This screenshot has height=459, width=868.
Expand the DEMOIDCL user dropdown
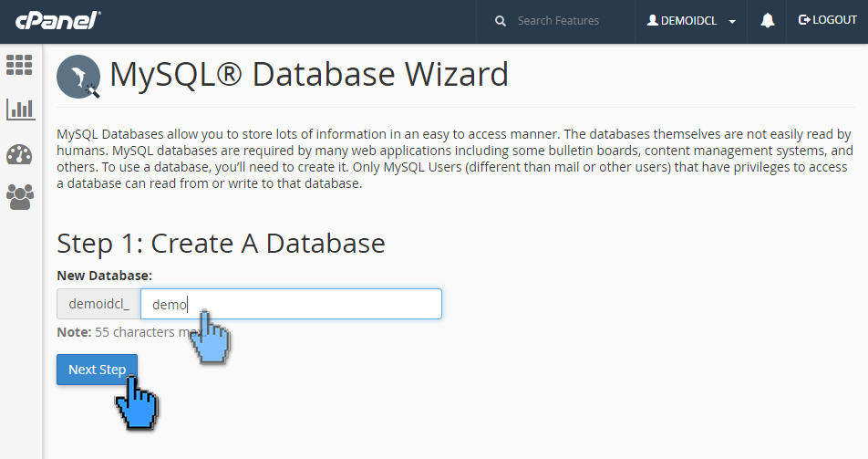click(691, 21)
